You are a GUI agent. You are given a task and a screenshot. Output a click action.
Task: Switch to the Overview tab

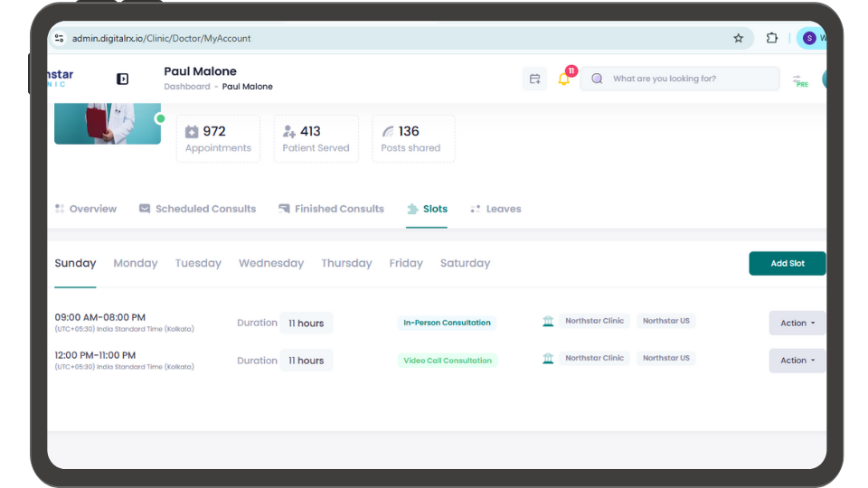pos(86,209)
